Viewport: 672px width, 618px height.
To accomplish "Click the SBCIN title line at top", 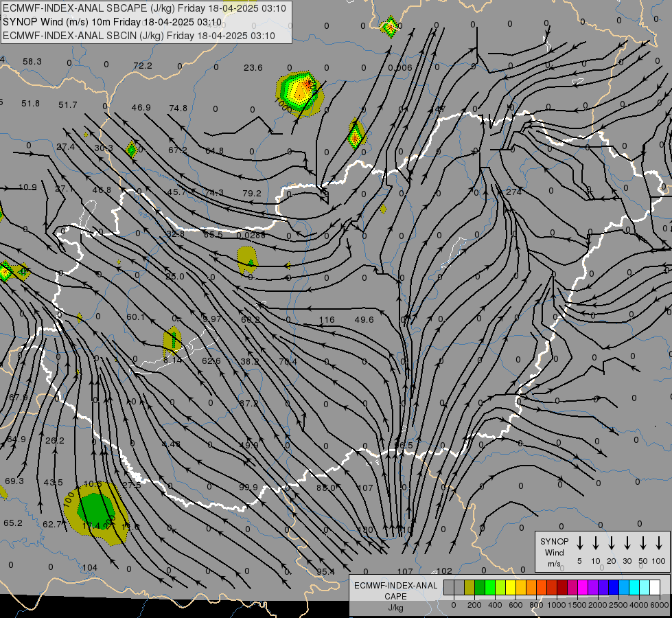I will (139, 36).
